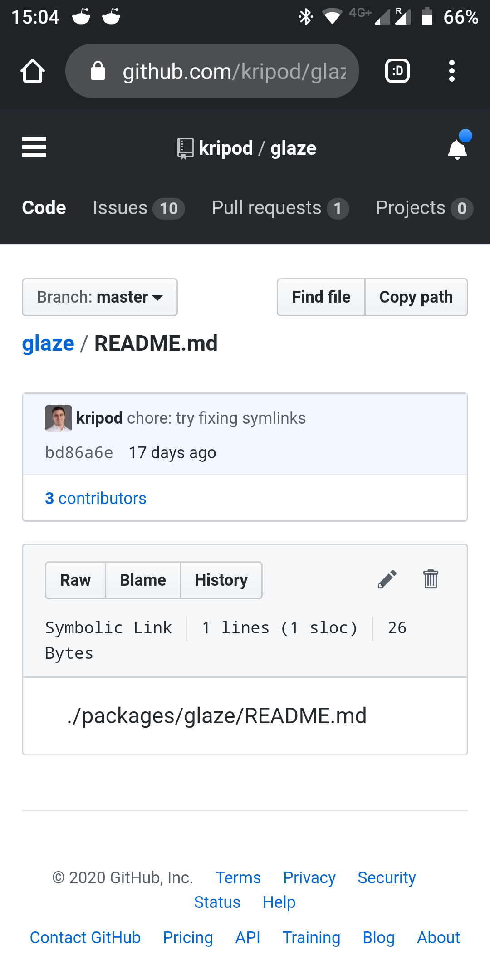
Task: Open the API footer link
Action: tap(248, 937)
